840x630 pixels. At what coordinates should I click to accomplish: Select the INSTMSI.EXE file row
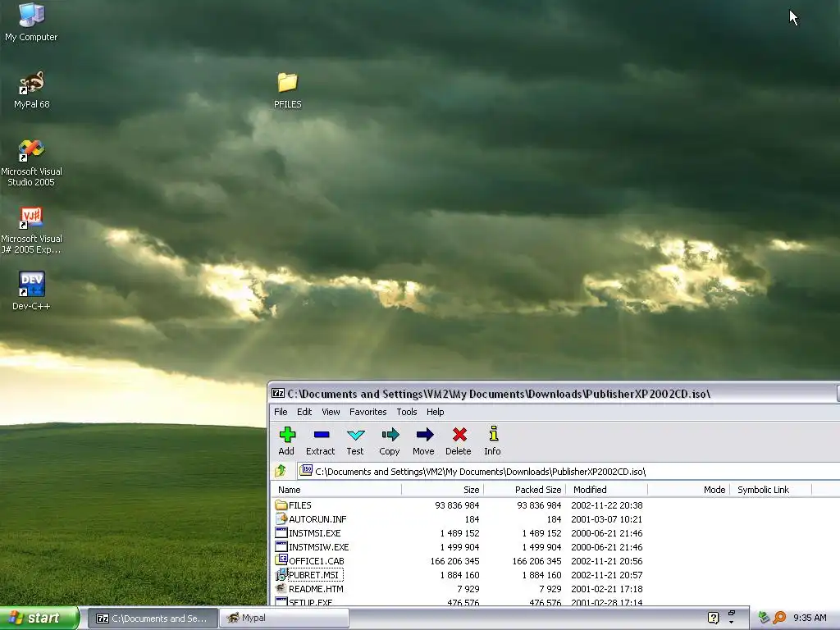(461, 533)
